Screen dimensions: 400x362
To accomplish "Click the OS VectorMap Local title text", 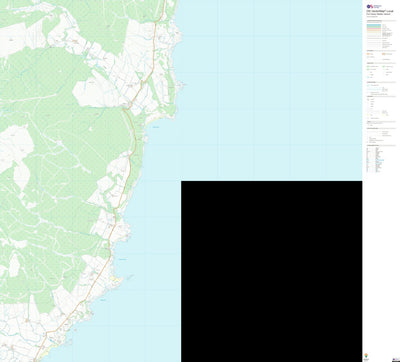I will coord(380,11).
